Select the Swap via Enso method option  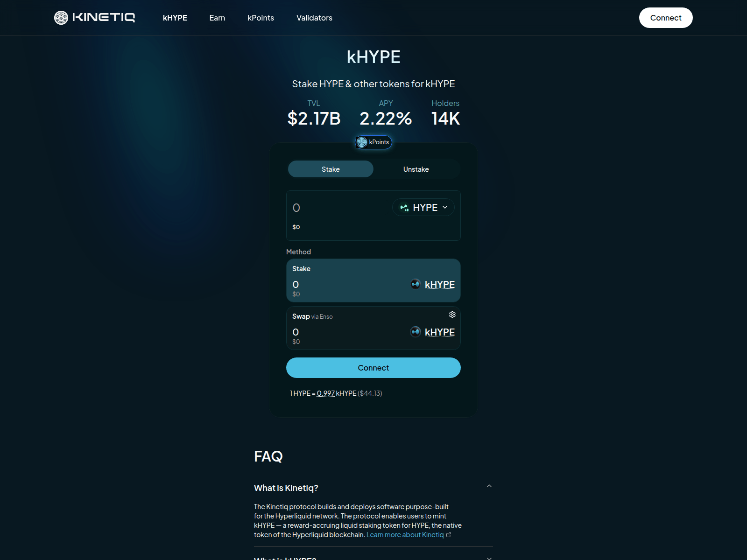point(373,328)
